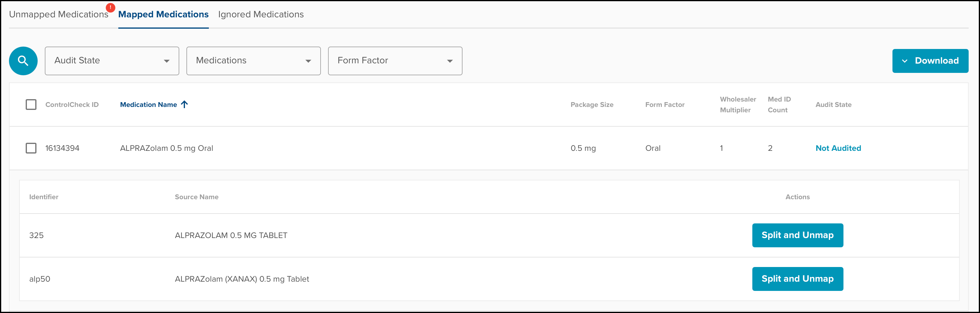Screen dimensions: 980x313
Task: Click the ControlCheck ID column header
Action: (72, 105)
